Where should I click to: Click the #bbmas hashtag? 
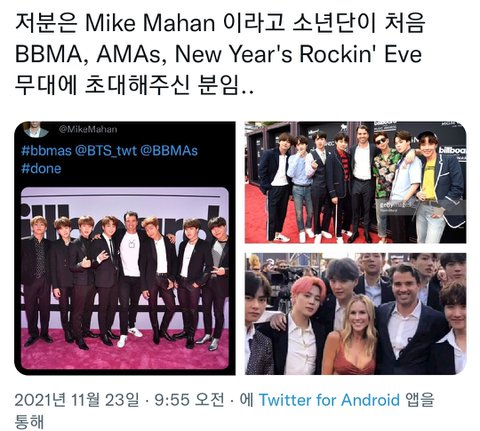[x=46, y=151]
